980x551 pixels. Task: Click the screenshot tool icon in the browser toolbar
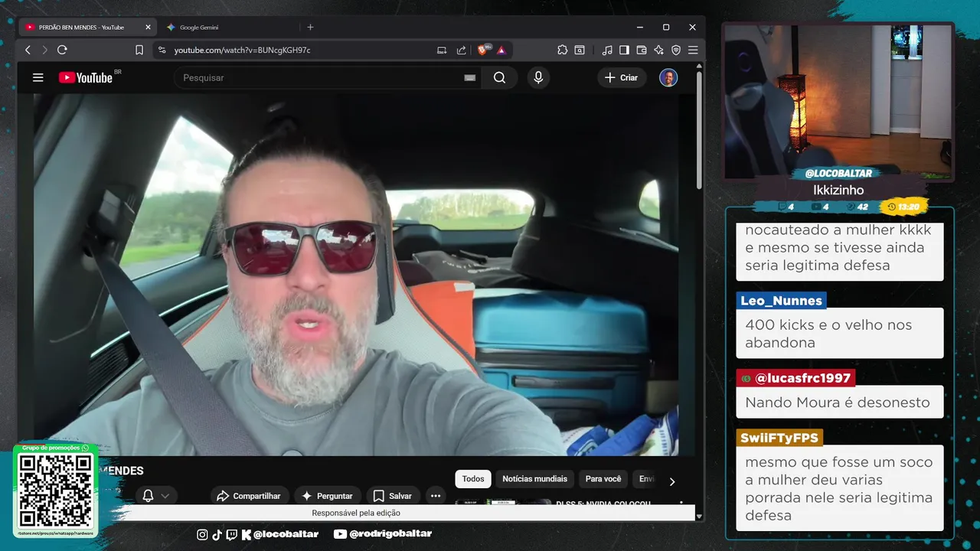tap(580, 50)
